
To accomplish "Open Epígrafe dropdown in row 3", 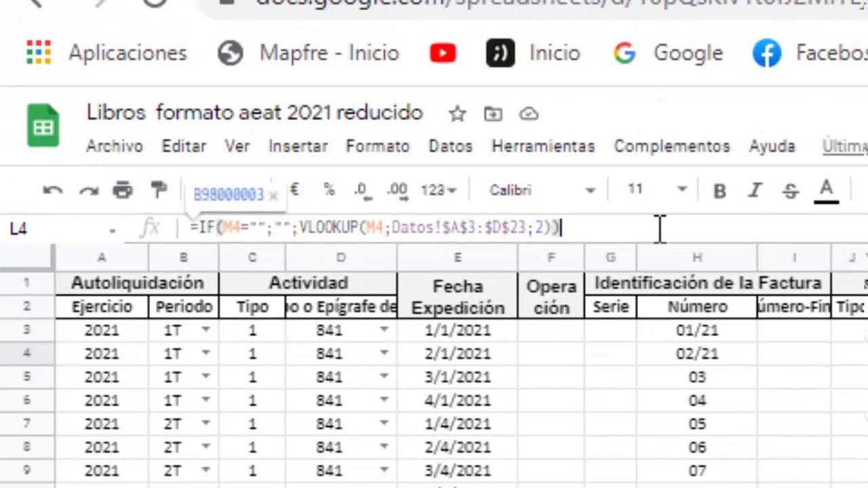I will [384, 330].
